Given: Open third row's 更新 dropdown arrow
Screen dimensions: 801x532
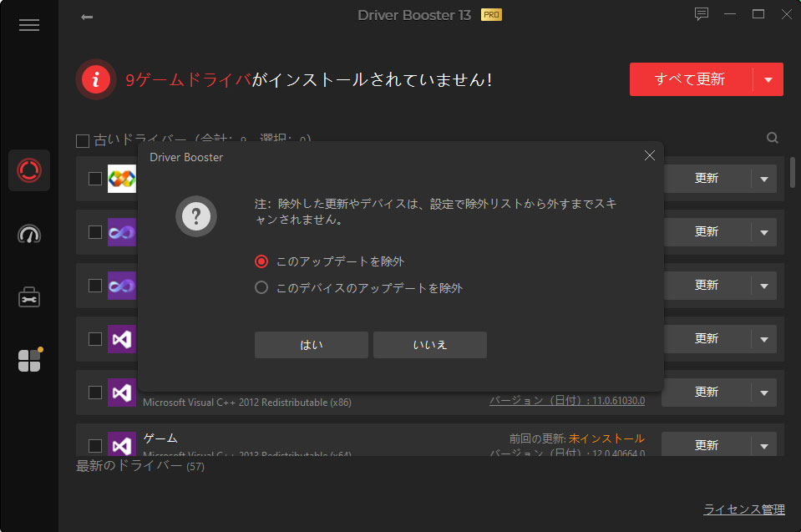Looking at the screenshot, I should click(764, 286).
